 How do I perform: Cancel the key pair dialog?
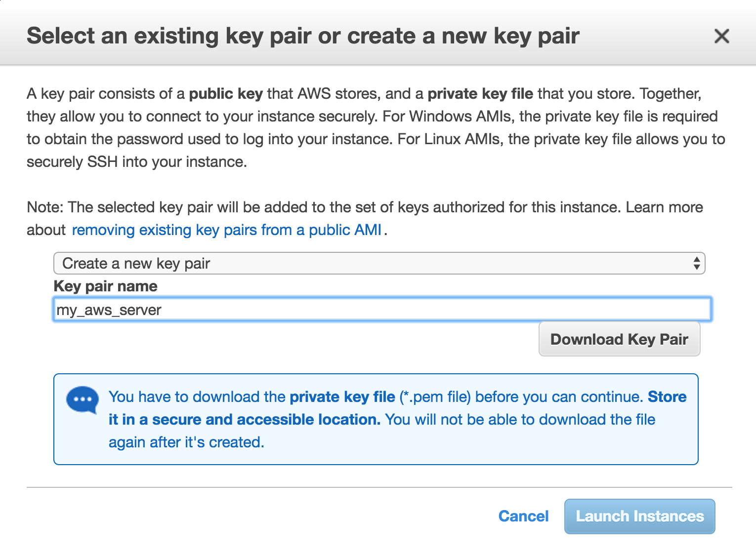[x=523, y=516]
